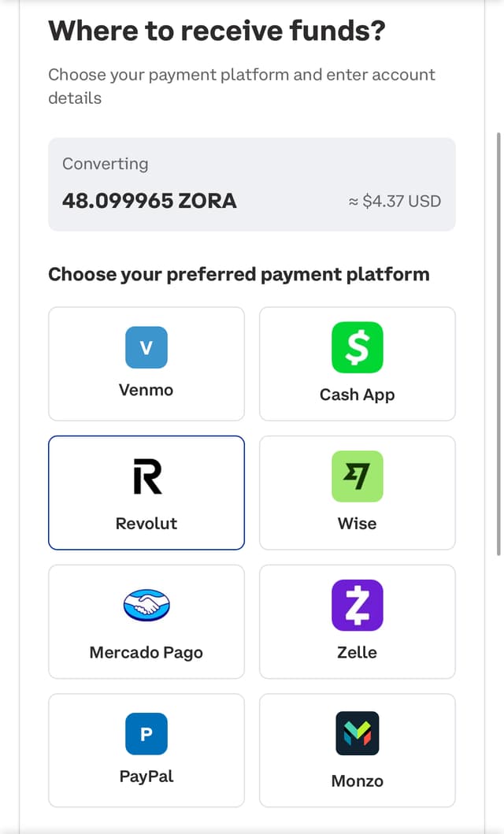Select the Mercado Pago tile
The width and height of the screenshot is (504, 834).
[146, 621]
